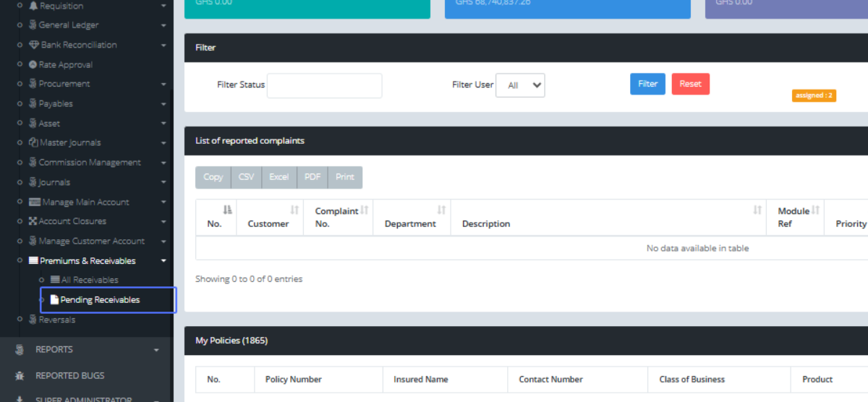The height and width of the screenshot is (402, 868).
Task: Click the Master Journals sidebar icon
Action: click(x=33, y=142)
